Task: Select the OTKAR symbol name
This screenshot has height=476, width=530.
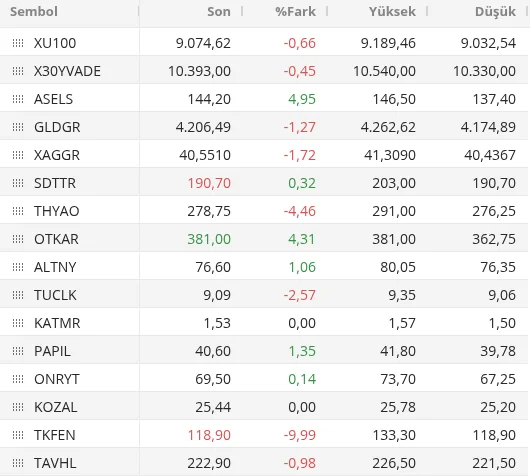Action: 56,239
